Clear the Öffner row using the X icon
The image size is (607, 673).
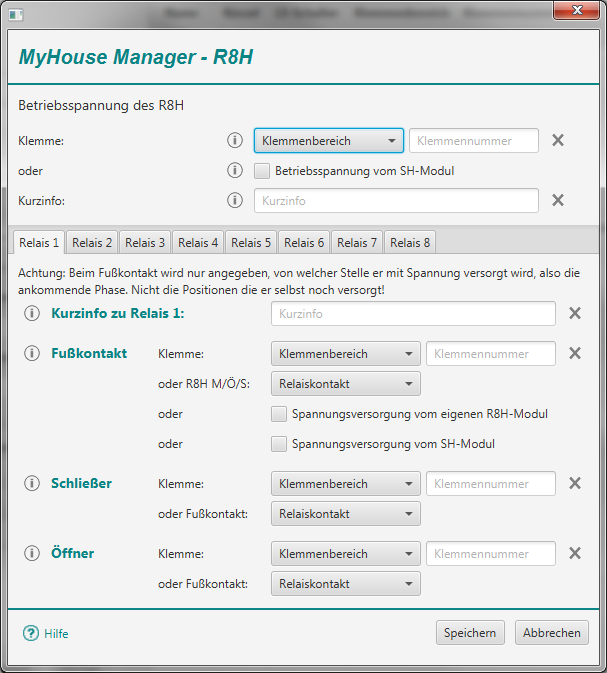575,553
